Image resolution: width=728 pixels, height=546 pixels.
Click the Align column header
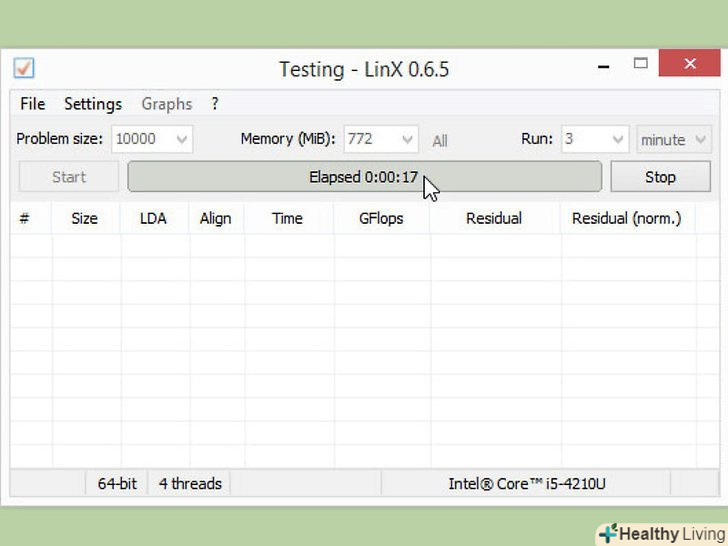pyautogui.click(x=216, y=218)
